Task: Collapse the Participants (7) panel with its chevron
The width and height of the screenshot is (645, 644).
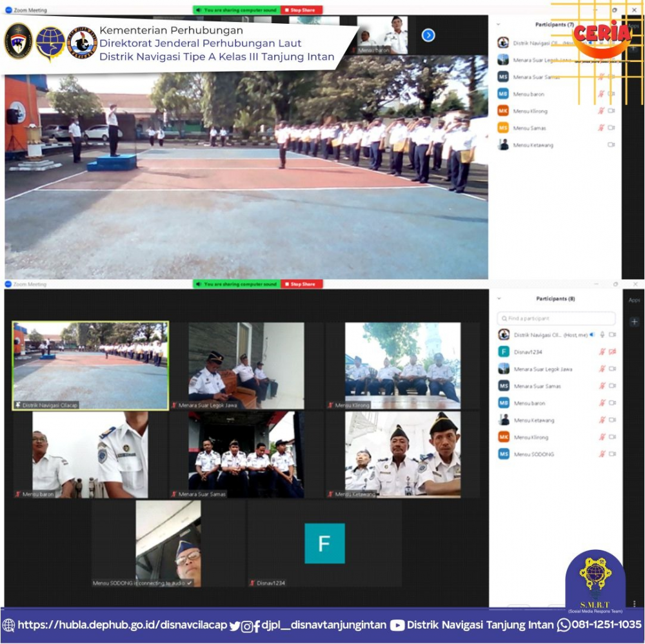Action: [499, 24]
